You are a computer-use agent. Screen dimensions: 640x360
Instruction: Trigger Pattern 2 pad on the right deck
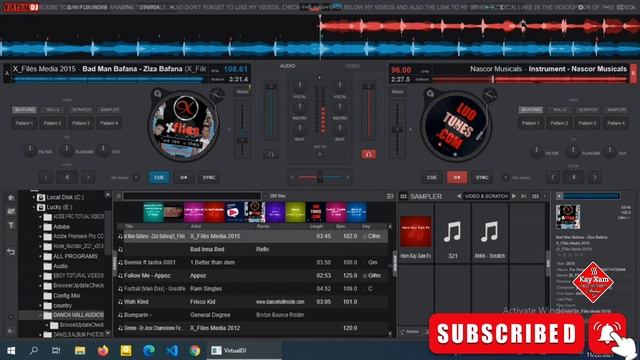(x=559, y=123)
